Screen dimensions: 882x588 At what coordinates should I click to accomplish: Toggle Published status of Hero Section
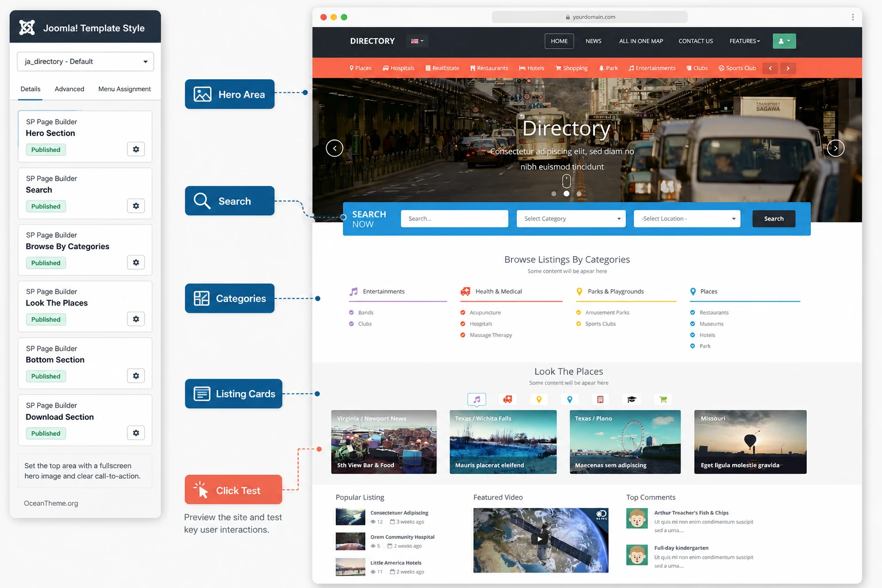click(46, 149)
